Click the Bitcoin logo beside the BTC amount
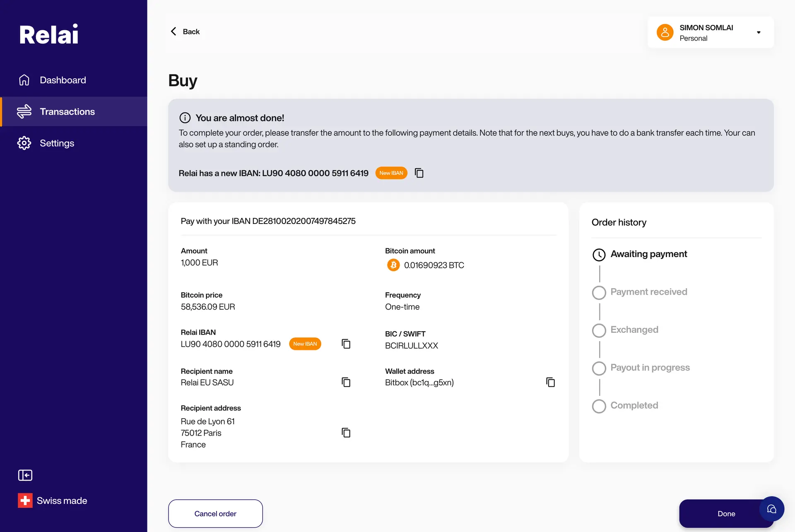This screenshot has width=795, height=532. pos(393,265)
